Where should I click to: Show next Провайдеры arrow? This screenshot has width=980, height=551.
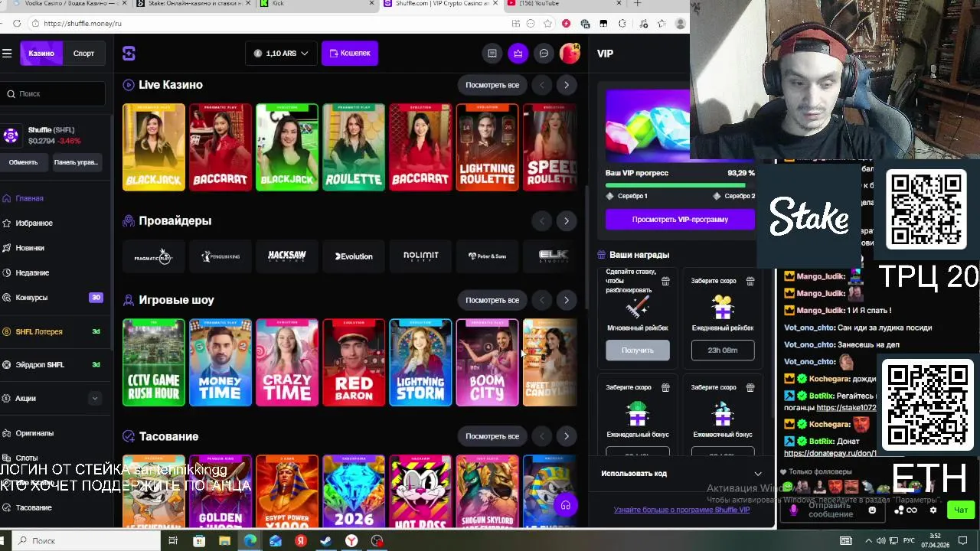pyautogui.click(x=567, y=220)
